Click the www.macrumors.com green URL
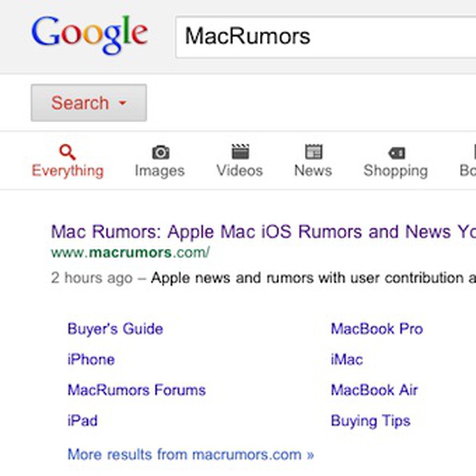Image resolution: width=476 pixels, height=476 pixels. pos(130,252)
